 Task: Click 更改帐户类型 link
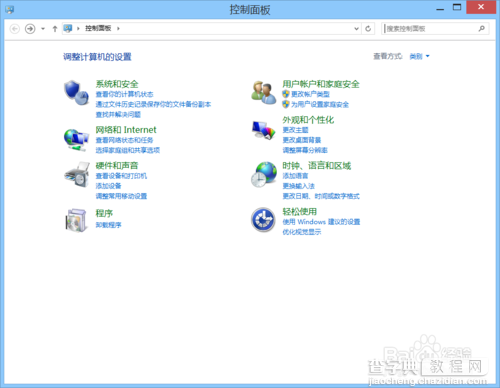point(310,94)
